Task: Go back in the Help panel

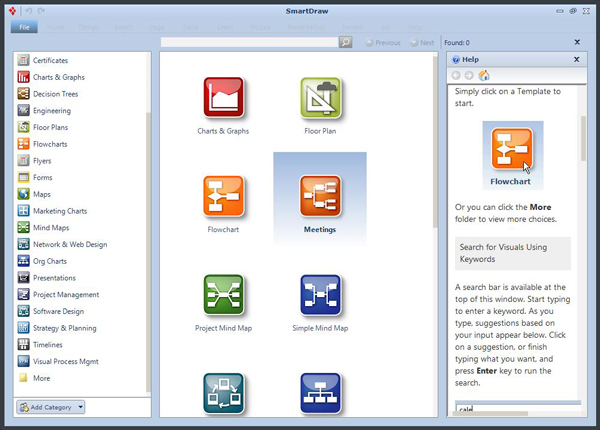Action: [x=456, y=75]
